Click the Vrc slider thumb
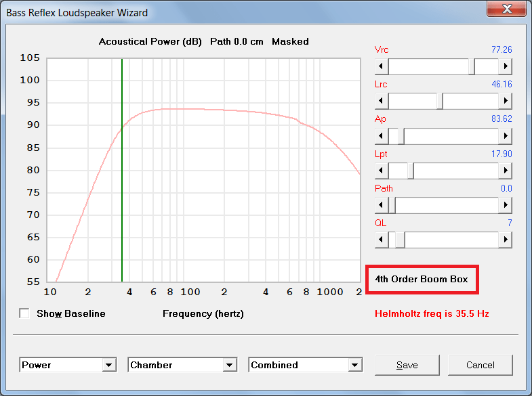 click(x=471, y=66)
